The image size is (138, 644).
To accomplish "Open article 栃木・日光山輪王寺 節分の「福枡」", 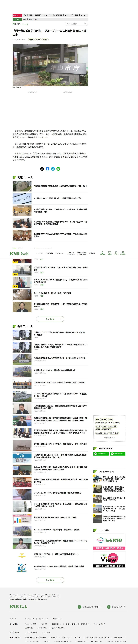I will (53, 293).
